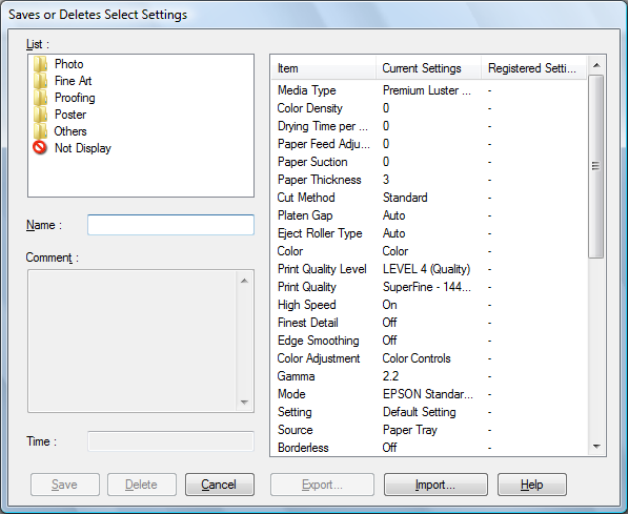The image size is (628, 514).
Task: Click the Photo folder icon
Action: coord(40,64)
